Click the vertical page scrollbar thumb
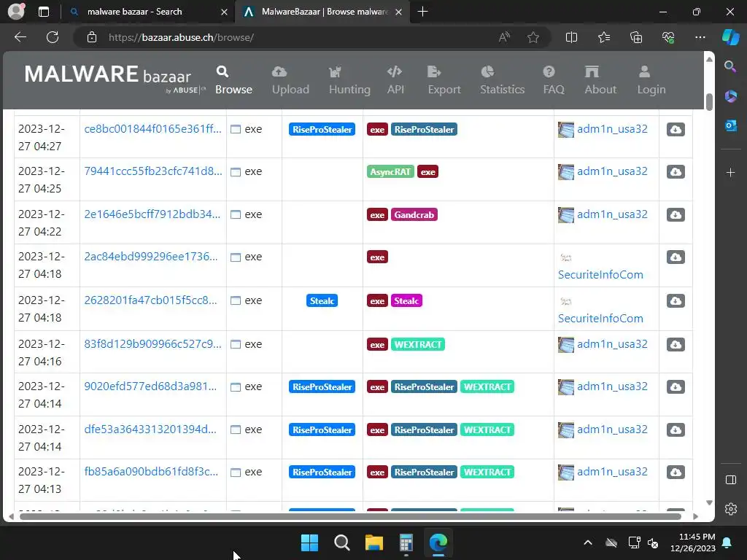747x560 pixels. 709,102
